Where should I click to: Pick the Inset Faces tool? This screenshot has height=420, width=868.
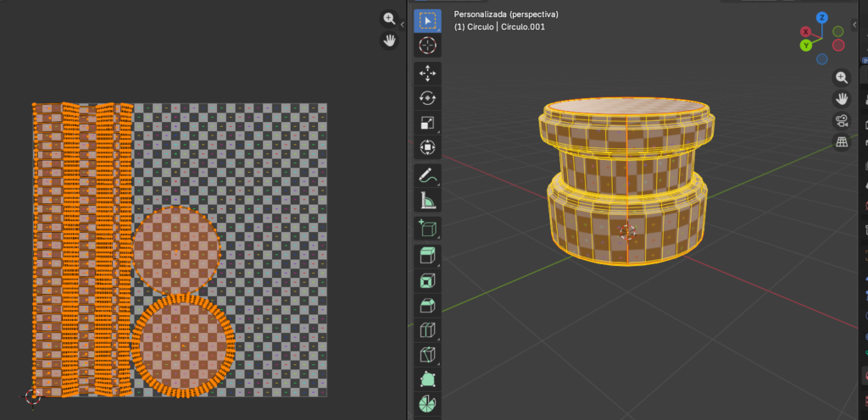point(427,282)
